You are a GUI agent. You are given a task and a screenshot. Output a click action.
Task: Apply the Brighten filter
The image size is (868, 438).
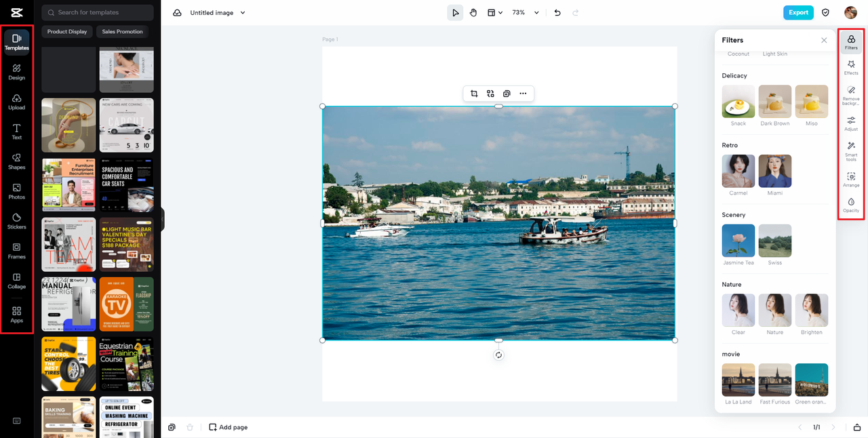pyautogui.click(x=812, y=311)
